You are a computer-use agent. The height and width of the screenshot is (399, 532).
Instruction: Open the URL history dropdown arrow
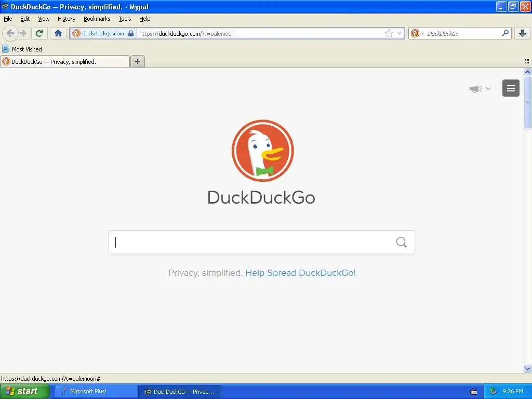400,33
